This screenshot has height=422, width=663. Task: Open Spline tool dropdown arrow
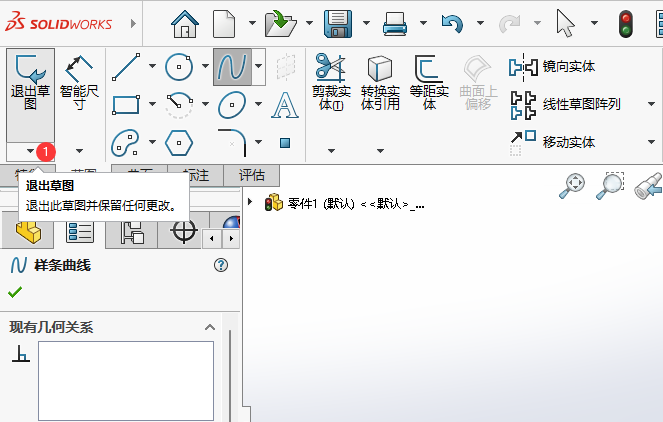[x=258, y=66]
